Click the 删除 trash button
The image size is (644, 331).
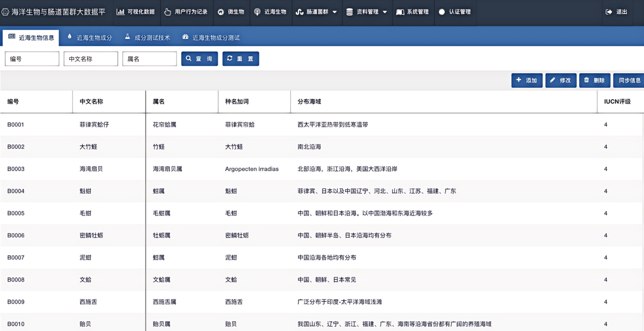(595, 80)
